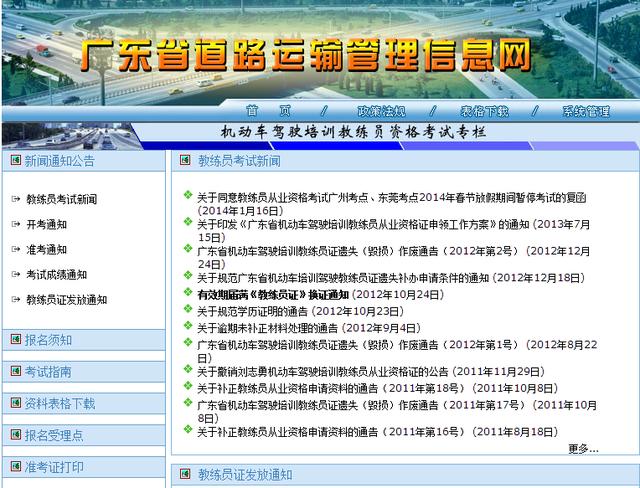The height and width of the screenshot is (488, 640).
Task: Select 开考通知 in the left sidebar
Action: 46,225
